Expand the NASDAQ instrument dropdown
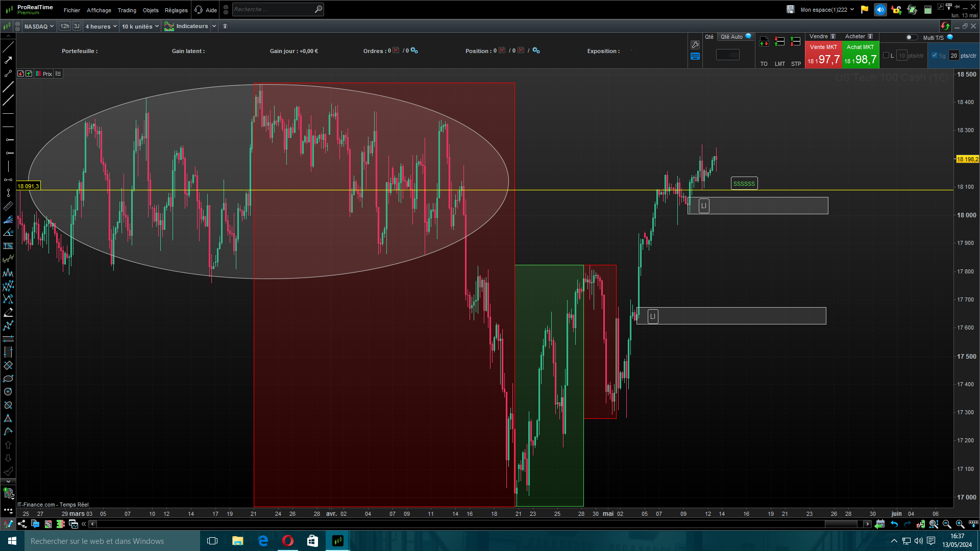The image size is (980, 551). [39, 27]
